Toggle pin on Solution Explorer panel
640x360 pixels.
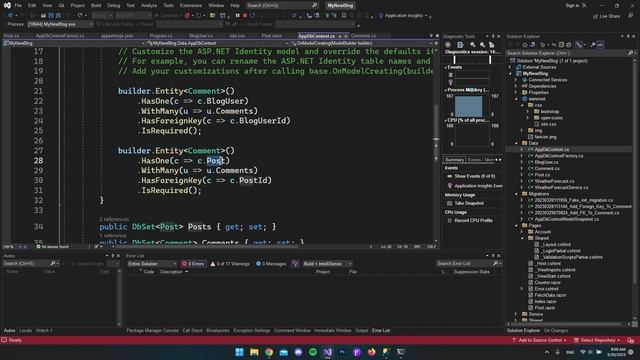tap(628, 36)
